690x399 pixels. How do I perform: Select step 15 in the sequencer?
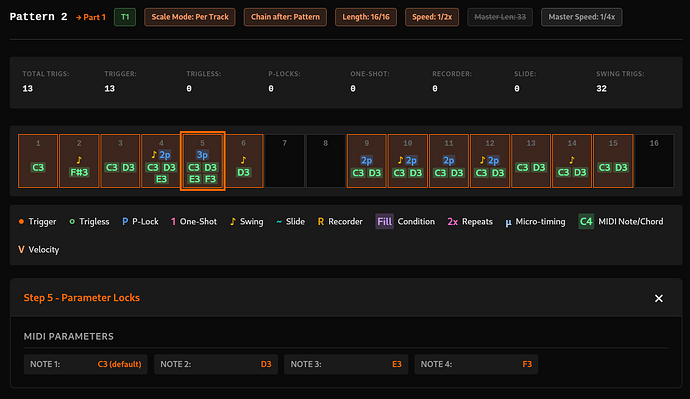[x=613, y=161]
